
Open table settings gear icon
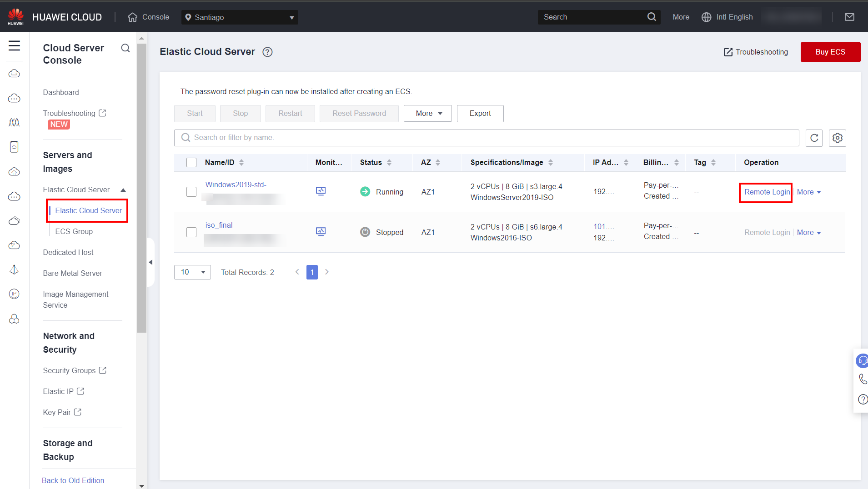click(837, 138)
